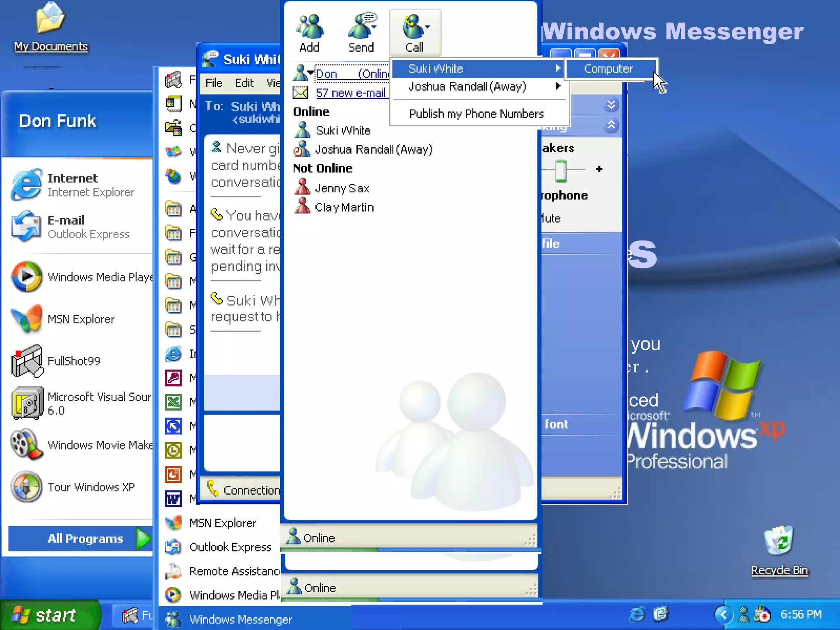The image size is (840, 630).
Task: Open Outlook Express E-mail entry
Action: click(78, 227)
